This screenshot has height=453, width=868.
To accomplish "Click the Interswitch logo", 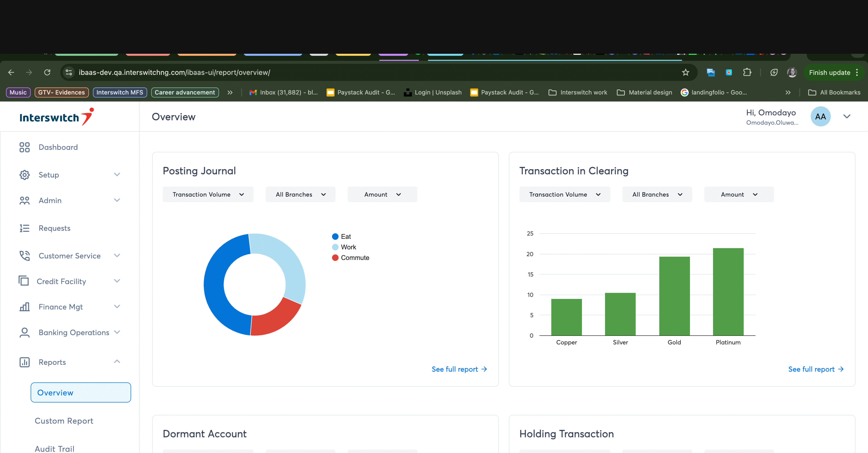I will coord(57,117).
